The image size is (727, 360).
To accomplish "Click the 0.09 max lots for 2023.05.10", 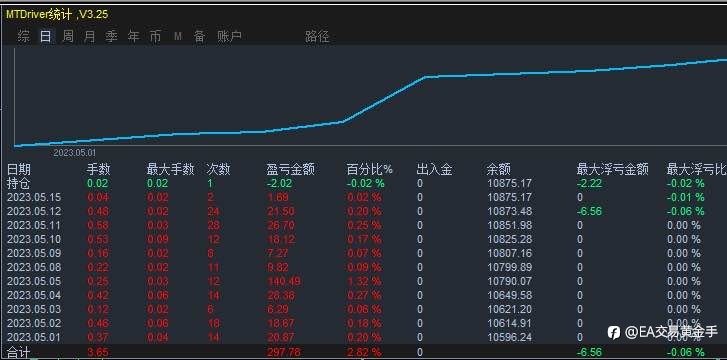I will tap(158, 239).
